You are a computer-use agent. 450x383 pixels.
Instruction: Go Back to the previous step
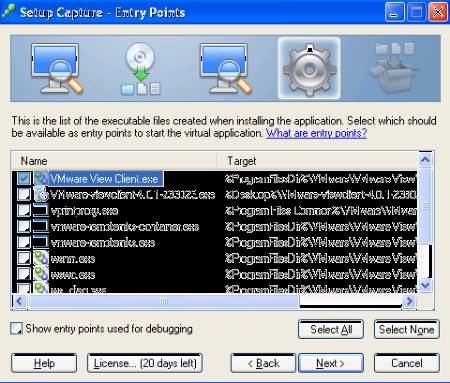pyautogui.click(x=263, y=363)
